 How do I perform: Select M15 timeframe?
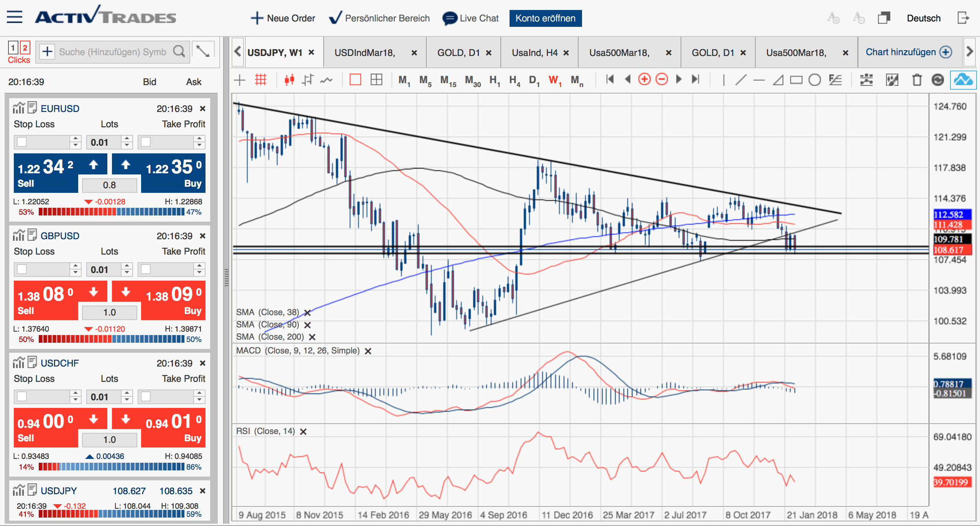pos(448,81)
